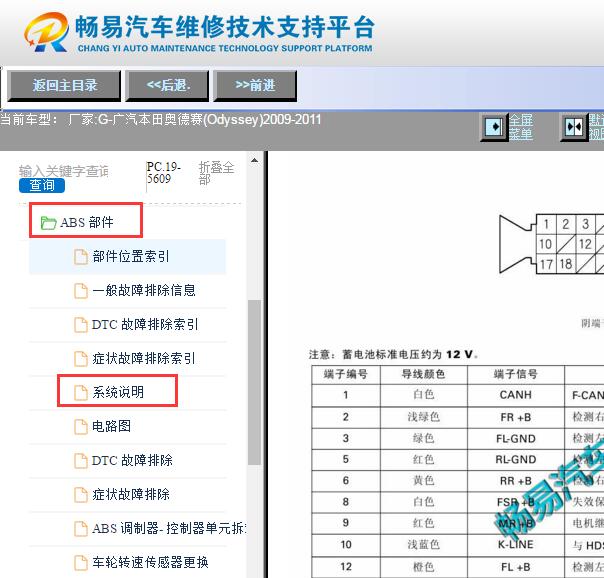Select DTC 故障排除索引 in the tree
604x578 pixels.
[144, 324]
